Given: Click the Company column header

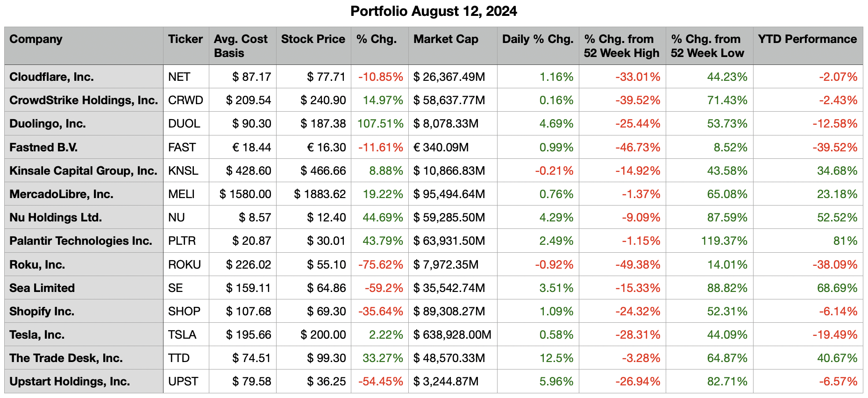Looking at the screenshot, I should (36, 39).
